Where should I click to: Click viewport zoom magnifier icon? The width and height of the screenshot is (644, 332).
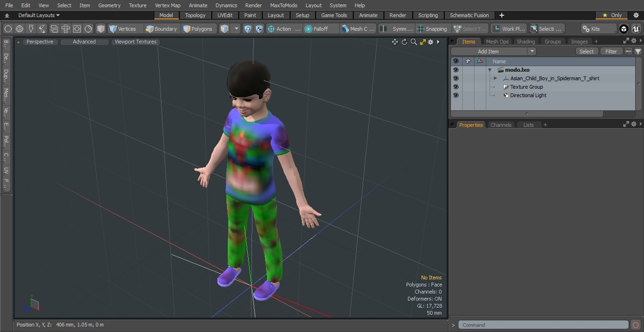[x=414, y=42]
